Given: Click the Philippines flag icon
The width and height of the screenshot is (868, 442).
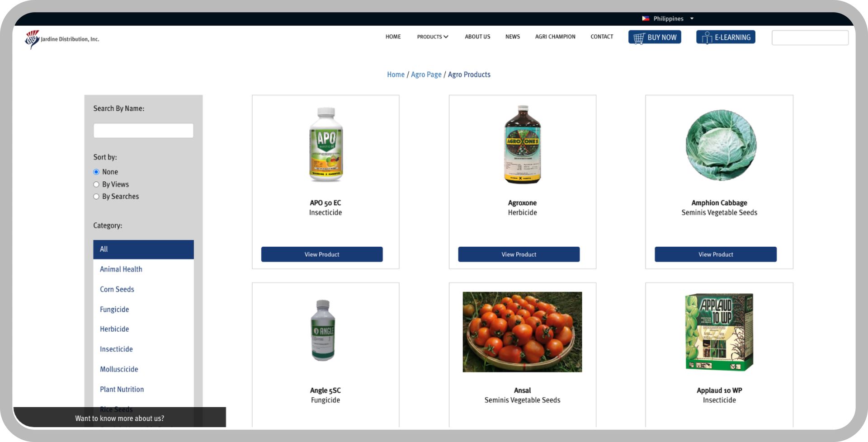Looking at the screenshot, I should (646, 19).
